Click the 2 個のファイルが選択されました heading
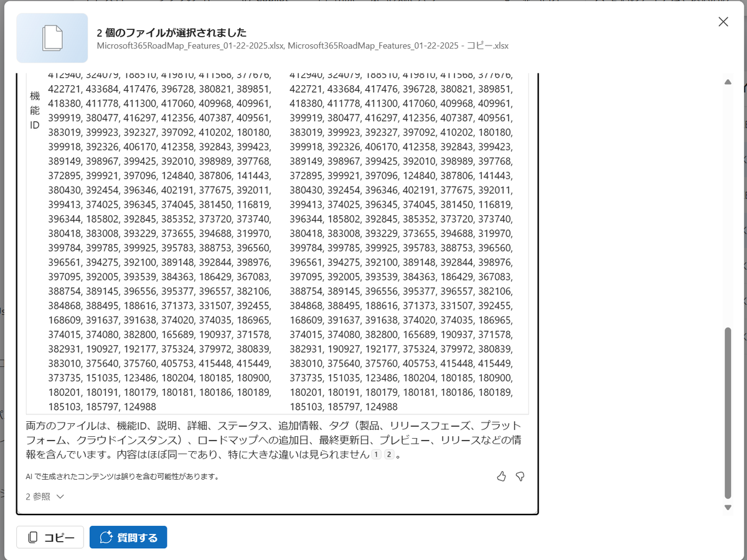 172,32
